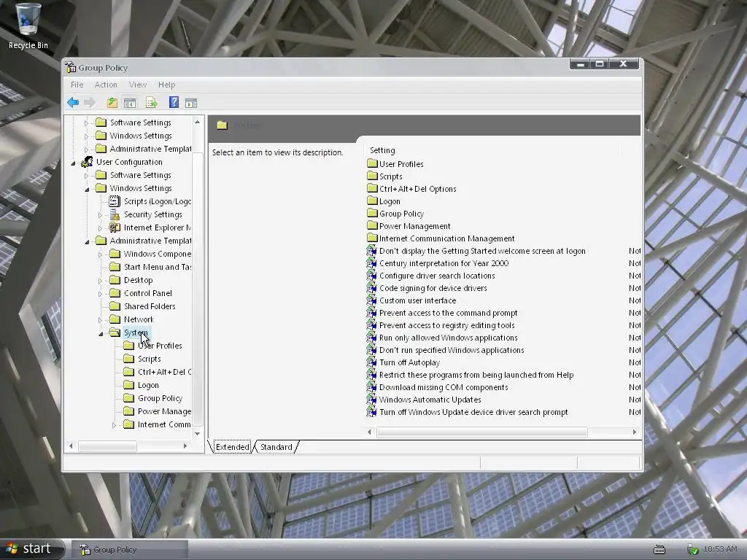Click the taskbar clock showing 10:53 AM
Screen dimensions: 747x560
tap(720, 549)
